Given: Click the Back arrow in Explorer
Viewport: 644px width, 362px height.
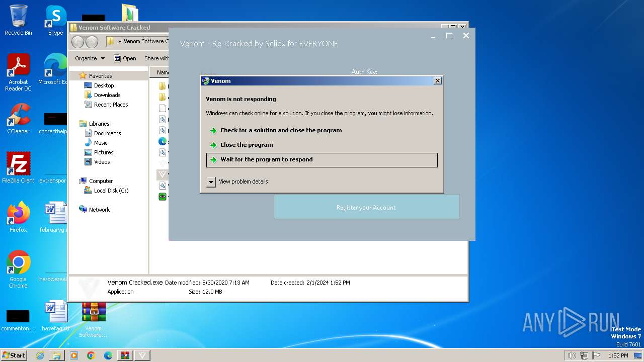Looking at the screenshot, I should 78,42.
